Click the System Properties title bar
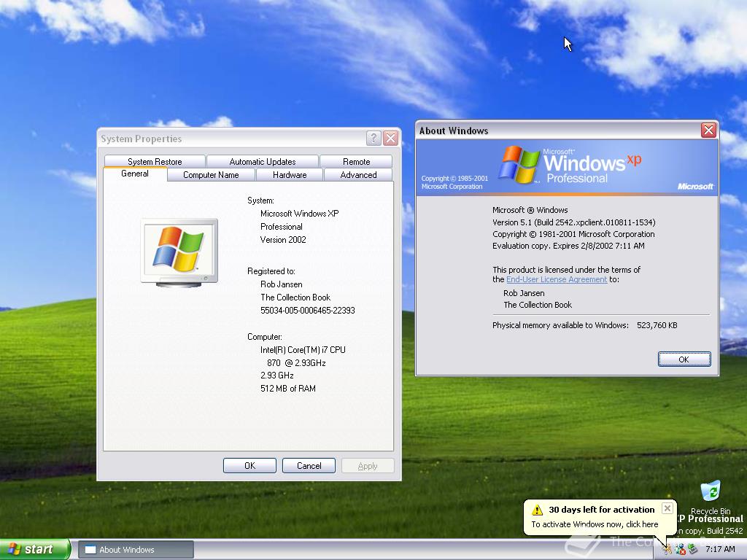Screen dimensions: 747x560 click(231, 138)
